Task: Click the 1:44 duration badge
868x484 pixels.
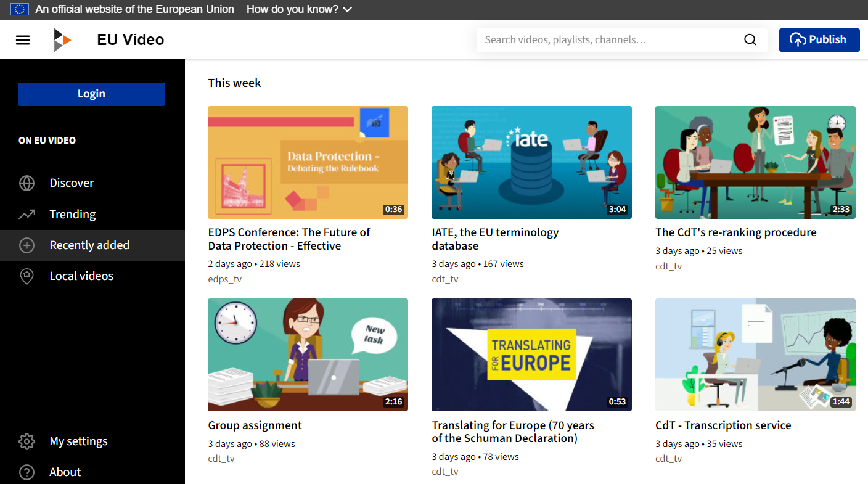Action: (841, 402)
